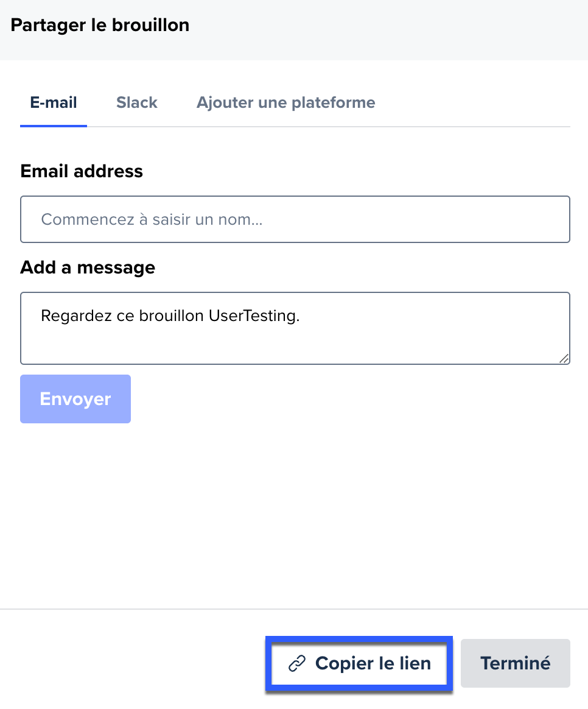Close the dialog with Terminé
The image size is (588, 709).
tap(515, 663)
